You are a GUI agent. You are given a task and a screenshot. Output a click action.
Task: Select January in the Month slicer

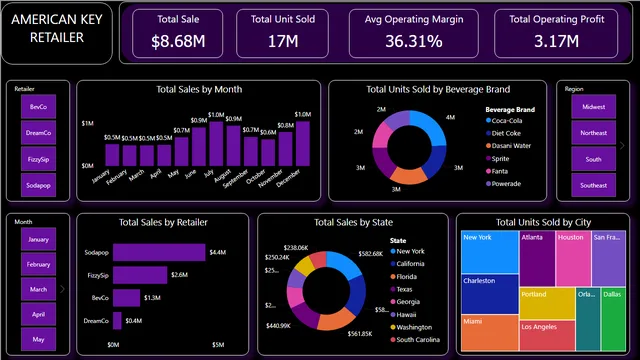38,240
